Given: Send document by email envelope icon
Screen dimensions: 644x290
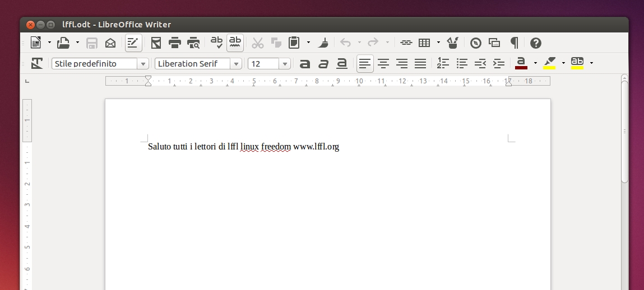Looking at the screenshot, I should tap(110, 43).
